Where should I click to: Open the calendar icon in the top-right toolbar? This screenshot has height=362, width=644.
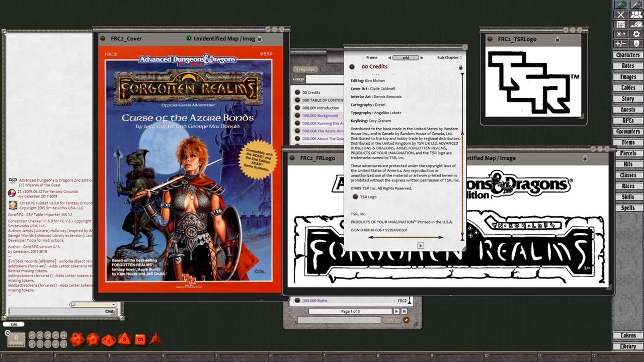pos(620,25)
